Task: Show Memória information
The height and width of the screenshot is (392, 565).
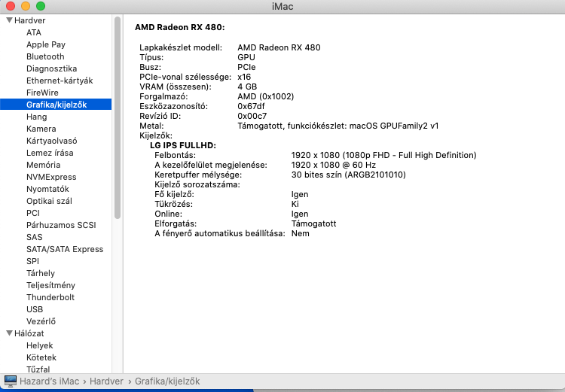Action: [43, 165]
